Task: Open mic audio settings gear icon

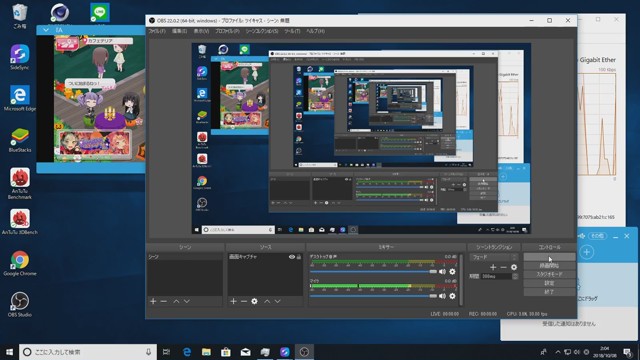Action: (x=452, y=296)
